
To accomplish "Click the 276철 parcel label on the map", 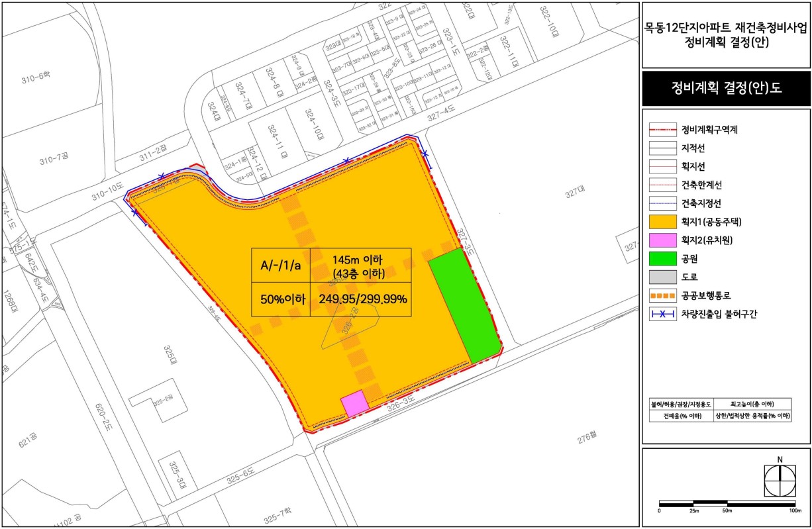I will coord(587,439).
